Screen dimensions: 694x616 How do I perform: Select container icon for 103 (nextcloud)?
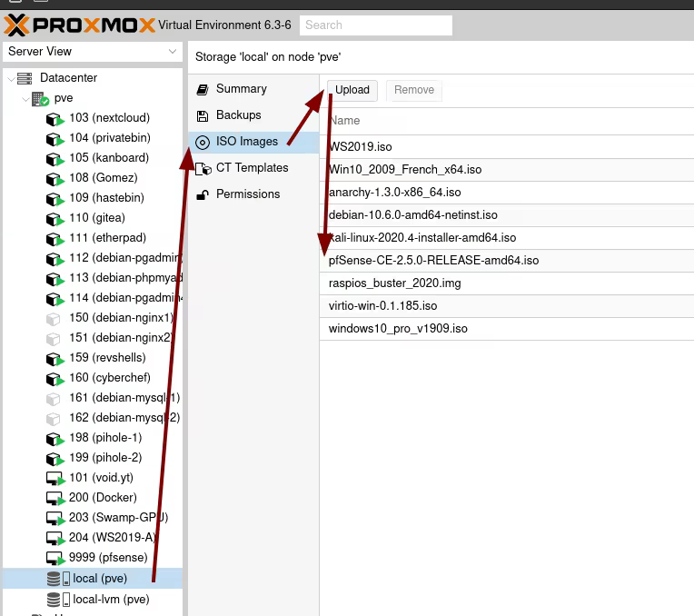click(x=55, y=119)
